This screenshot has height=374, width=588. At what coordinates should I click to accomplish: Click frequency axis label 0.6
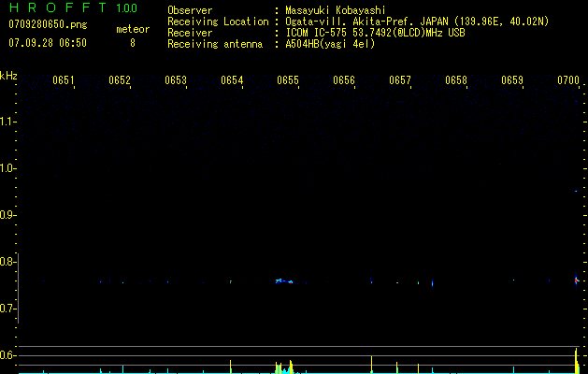click(x=7, y=355)
